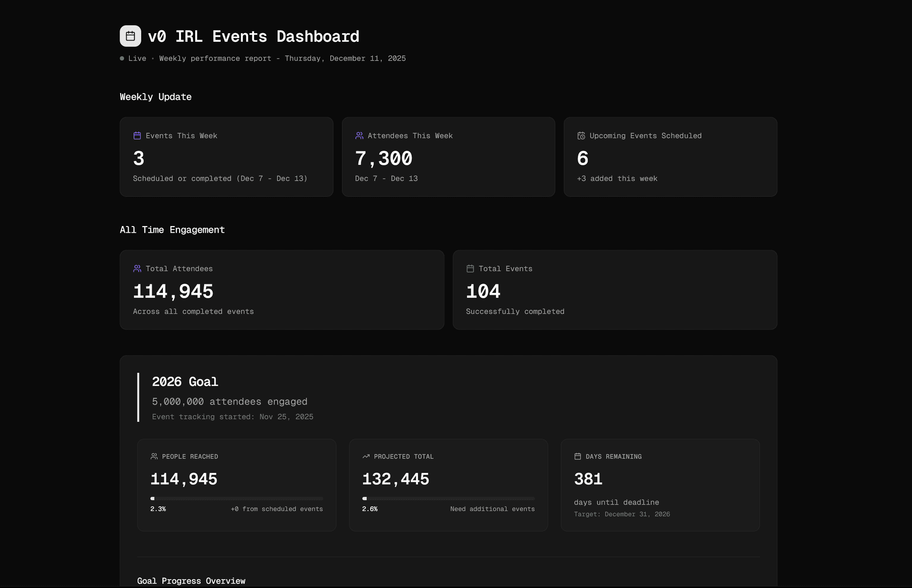This screenshot has height=588, width=912.
Task: Click the 114,945 Total Attendees number
Action: tap(173, 292)
